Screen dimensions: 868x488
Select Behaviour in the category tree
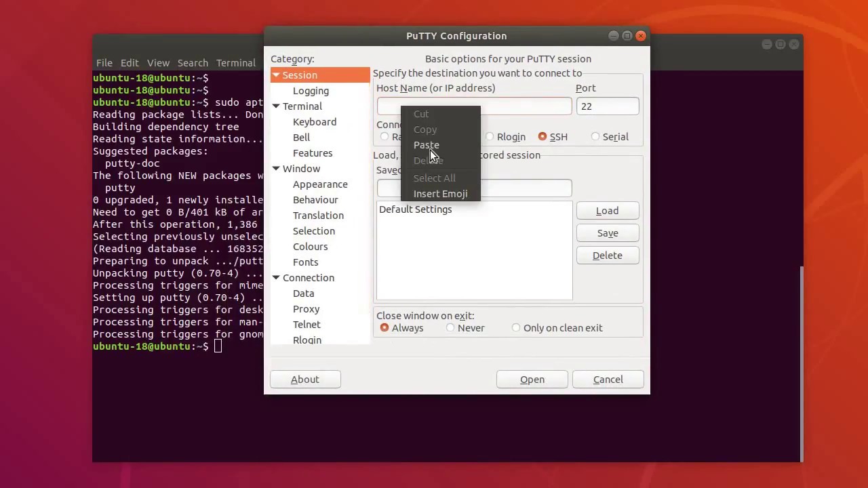coord(315,200)
